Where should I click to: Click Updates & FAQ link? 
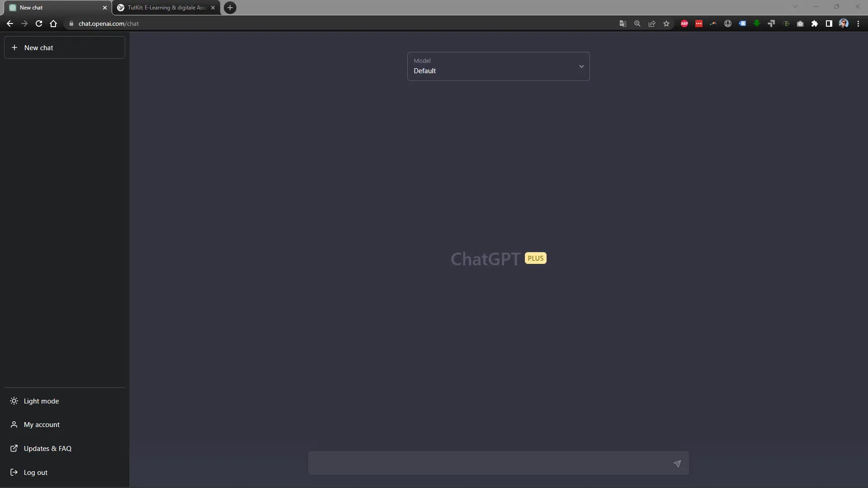tap(47, 448)
